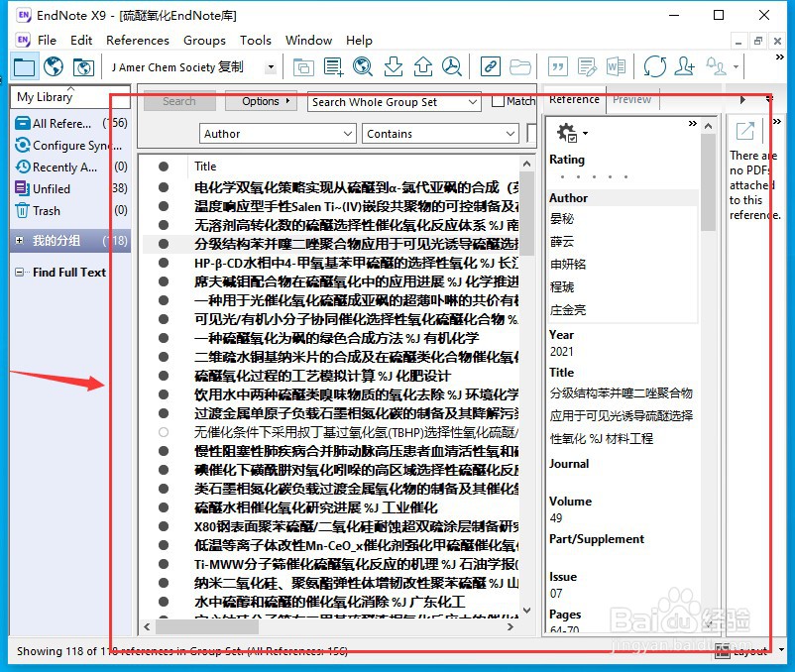
Task: Toggle read dot for Ti-MWW分子筛催化硫醚氧化 row
Action: click(x=164, y=564)
